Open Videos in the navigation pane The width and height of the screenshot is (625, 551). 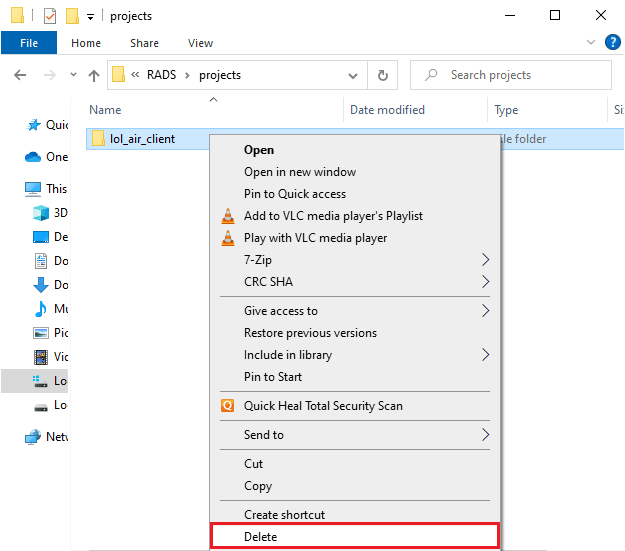(51, 356)
